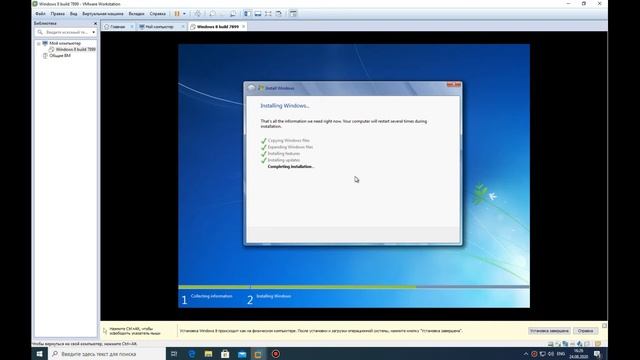This screenshot has height=360, width=640.
Task: Click the thumbnail bar view toolbar icon
Action: pos(258,13)
